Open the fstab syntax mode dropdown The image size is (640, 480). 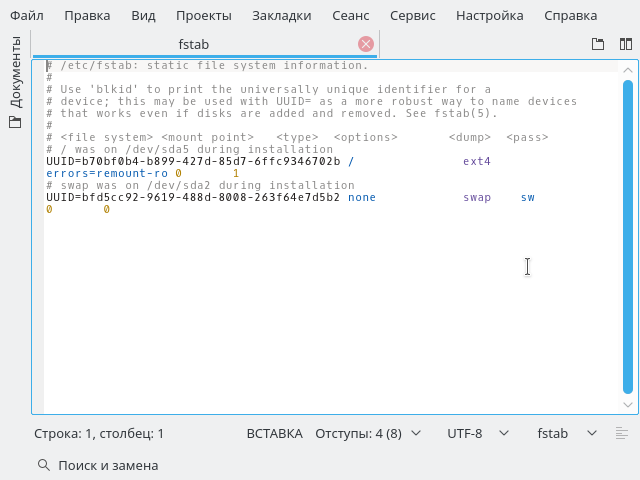567,433
